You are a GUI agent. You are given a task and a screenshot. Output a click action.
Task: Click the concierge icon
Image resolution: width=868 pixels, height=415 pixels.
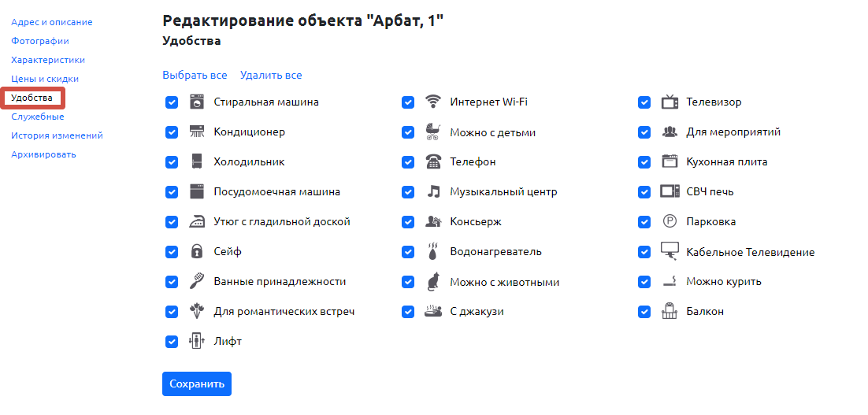point(433,222)
